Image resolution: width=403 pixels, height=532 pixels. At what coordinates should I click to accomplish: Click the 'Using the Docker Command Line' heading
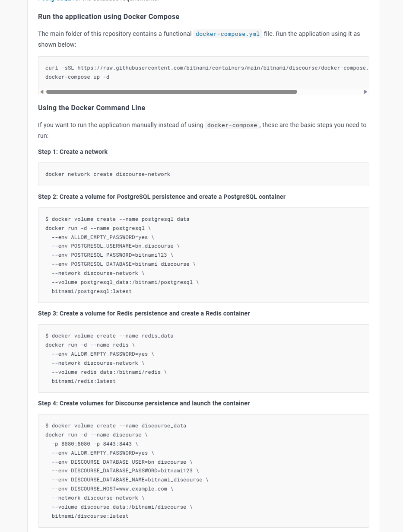click(x=92, y=108)
